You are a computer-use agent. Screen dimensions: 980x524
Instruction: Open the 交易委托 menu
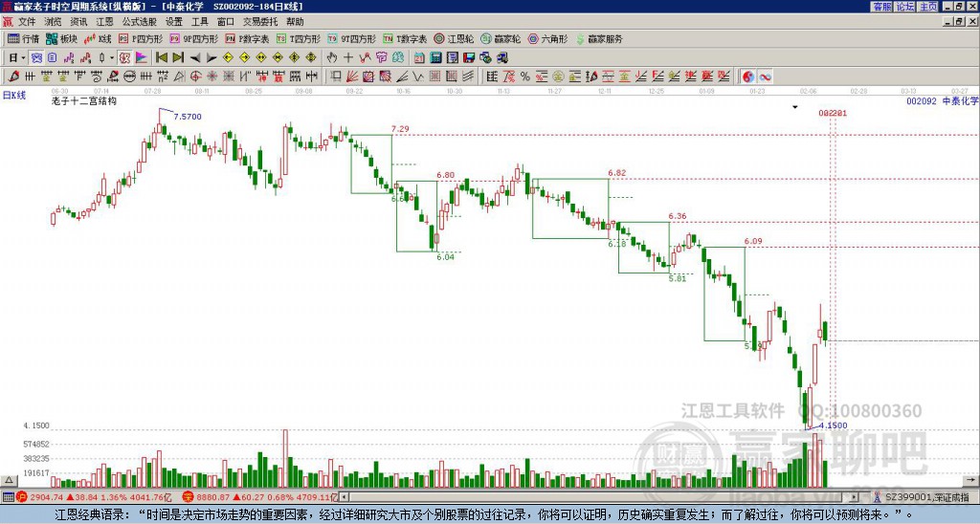pyautogui.click(x=260, y=22)
